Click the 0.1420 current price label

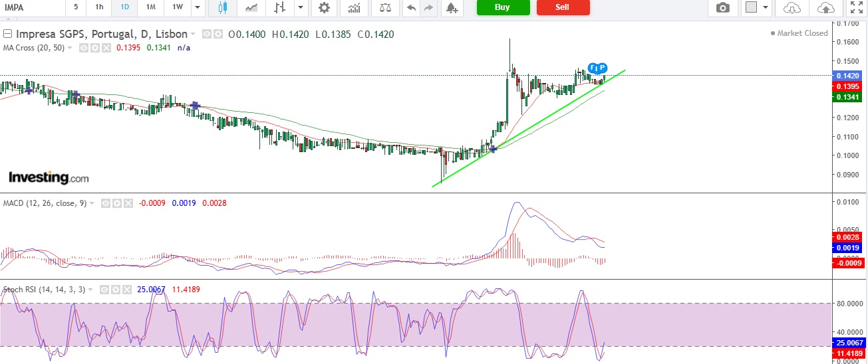click(847, 76)
